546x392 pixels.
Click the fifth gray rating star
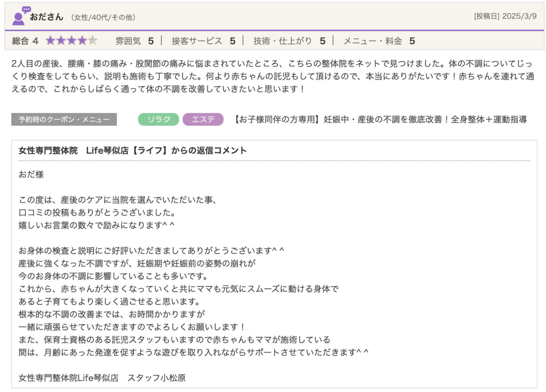(93, 41)
